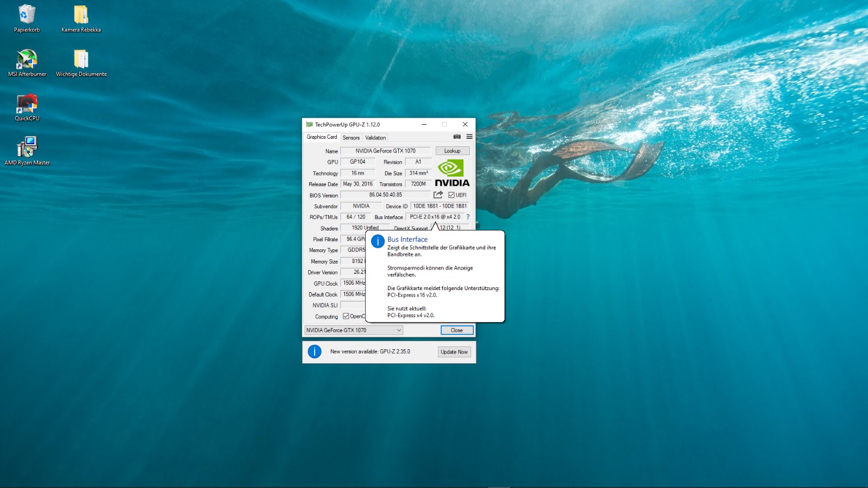Launch the AMD Ryzen Master shortcut
This screenshot has height=488, width=868.
[27, 151]
